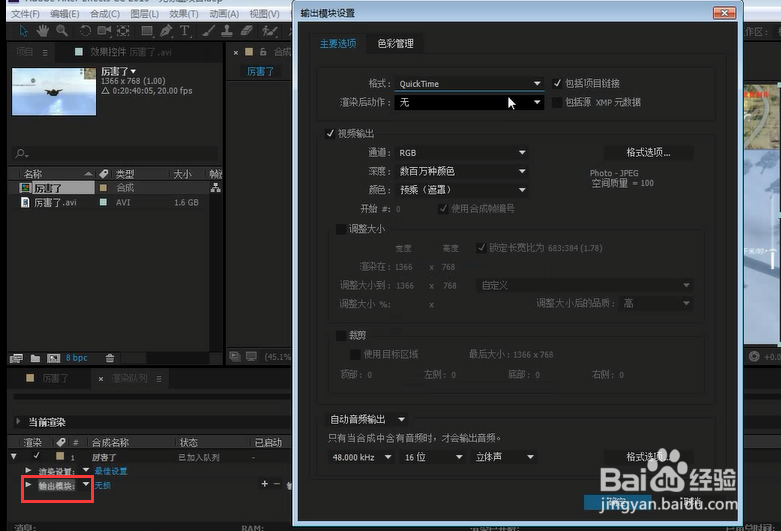Open the Render Queue panel menu icon
Image resolution: width=781 pixels, height=531 pixels.
(159, 379)
